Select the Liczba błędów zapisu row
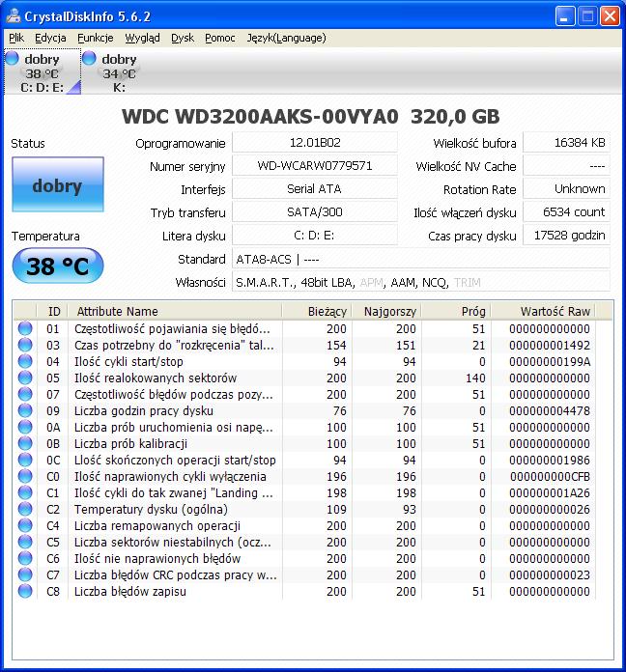626x672 pixels. (x=304, y=591)
